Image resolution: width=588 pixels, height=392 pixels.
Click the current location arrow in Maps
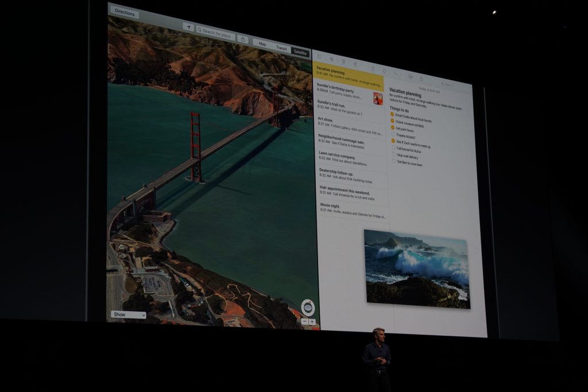pos(188,27)
